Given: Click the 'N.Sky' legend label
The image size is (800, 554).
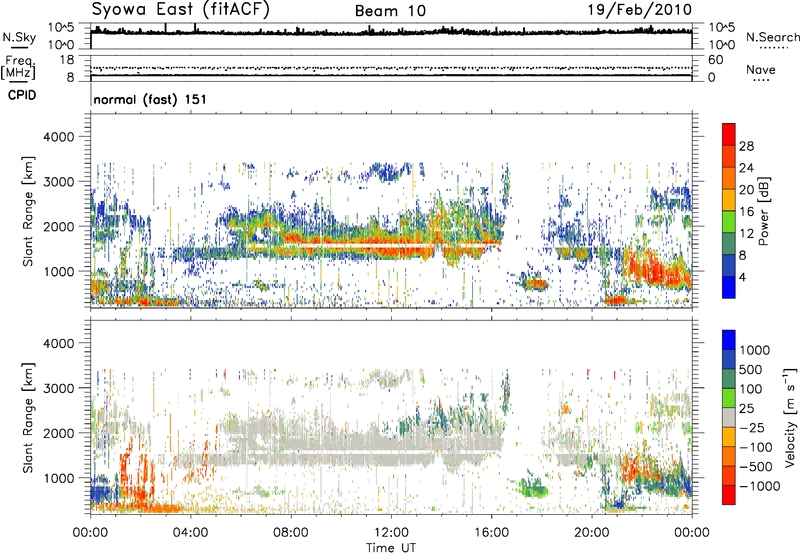Looking at the screenshot, I should coord(19,37).
